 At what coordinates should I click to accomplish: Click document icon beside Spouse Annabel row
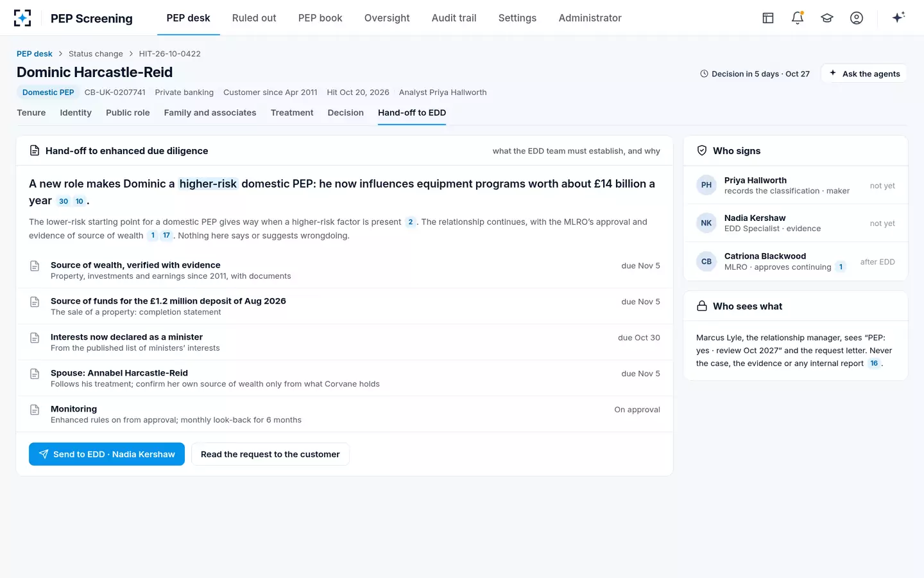click(x=35, y=374)
